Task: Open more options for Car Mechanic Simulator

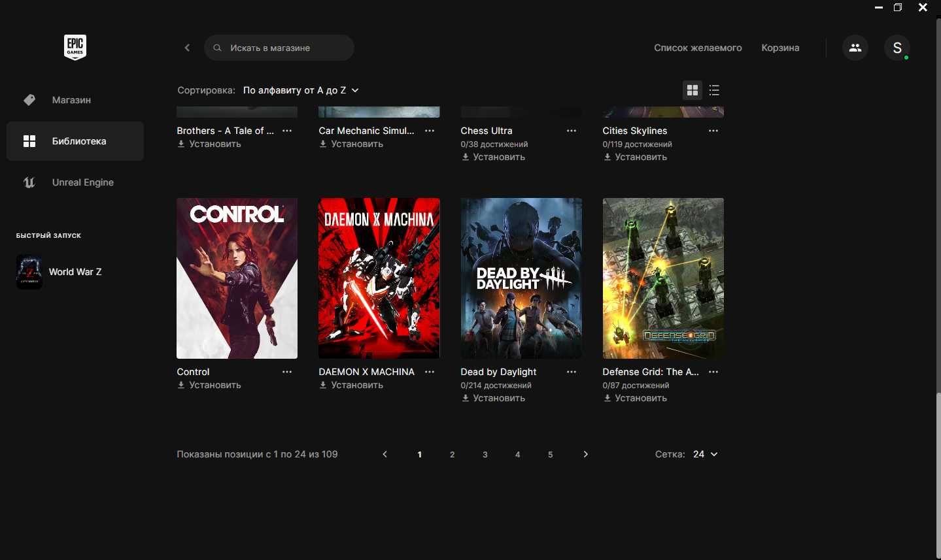Action: pyautogui.click(x=430, y=131)
